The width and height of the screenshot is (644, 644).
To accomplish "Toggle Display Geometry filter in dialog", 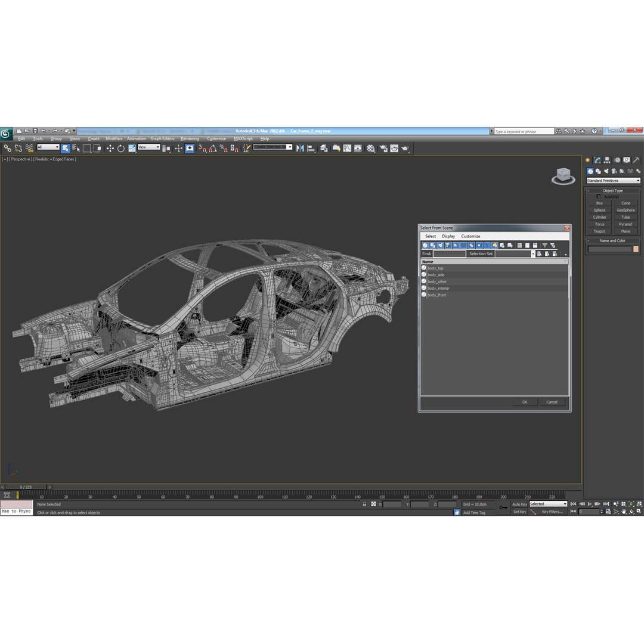I will (425, 245).
